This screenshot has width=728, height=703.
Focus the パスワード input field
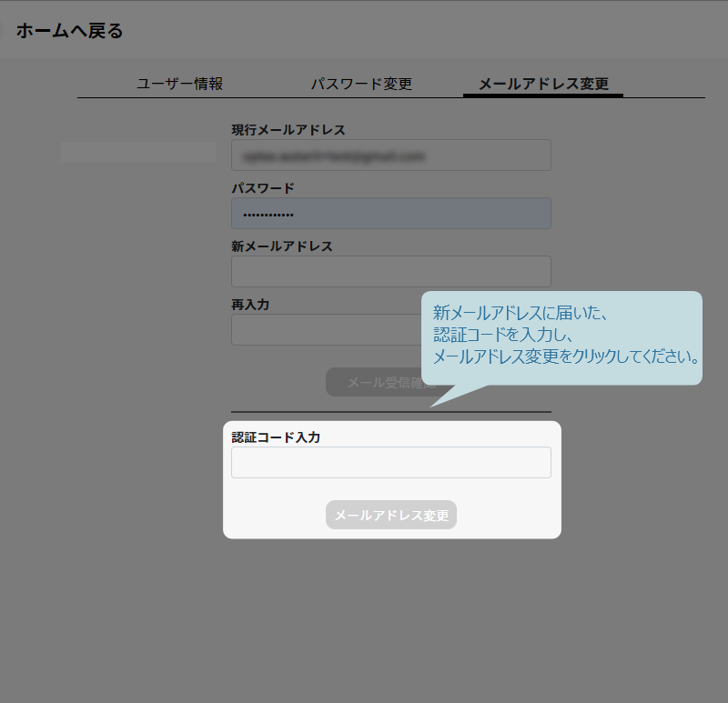coord(391,214)
